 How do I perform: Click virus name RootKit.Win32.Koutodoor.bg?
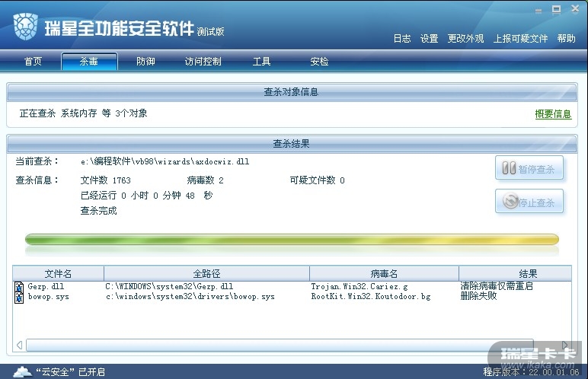(x=371, y=297)
